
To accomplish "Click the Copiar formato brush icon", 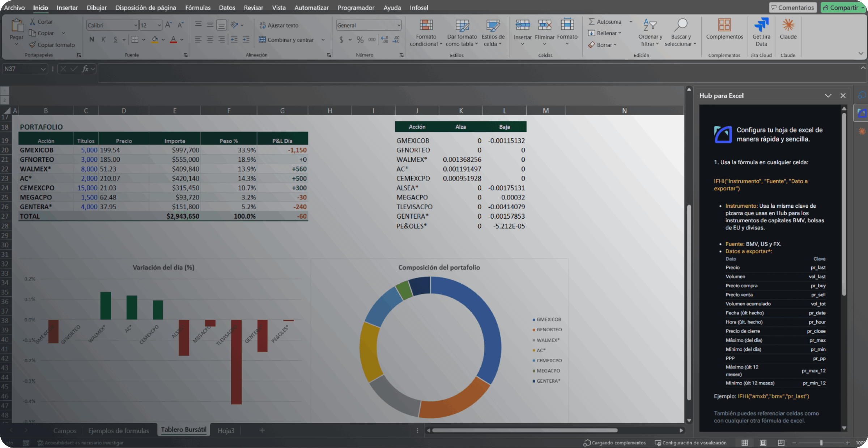I will coord(33,45).
